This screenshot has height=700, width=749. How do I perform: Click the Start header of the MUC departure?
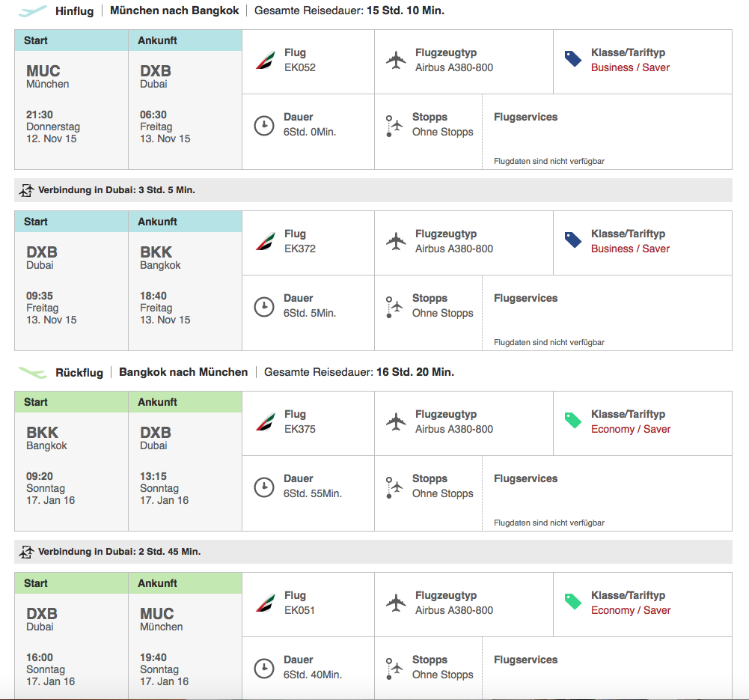pos(36,40)
